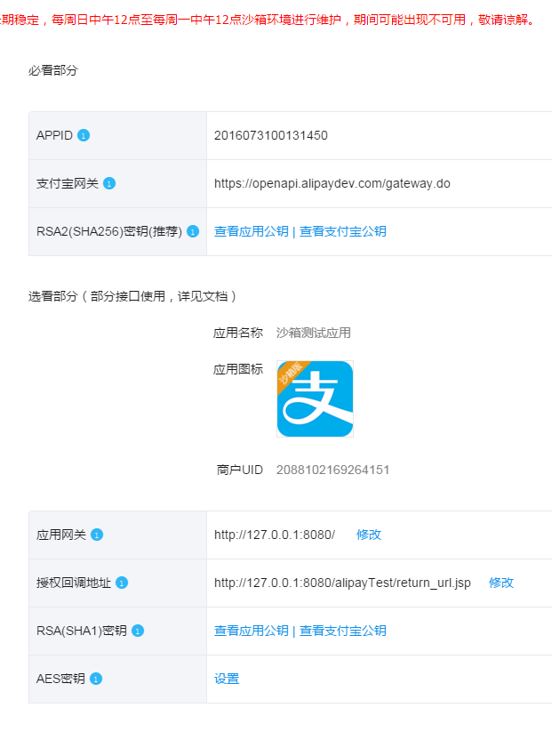
Task: Click the 应用名称 field label
Action: (x=238, y=333)
